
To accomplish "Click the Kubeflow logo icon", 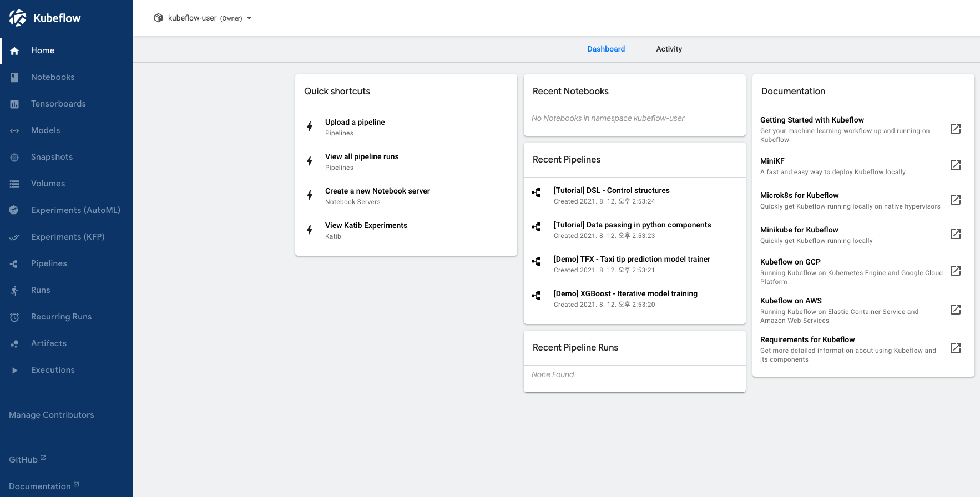I will click(18, 18).
